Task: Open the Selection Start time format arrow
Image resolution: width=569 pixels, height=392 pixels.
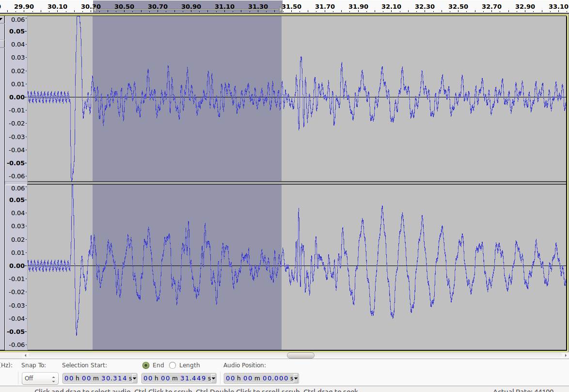Action: coord(134,378)
